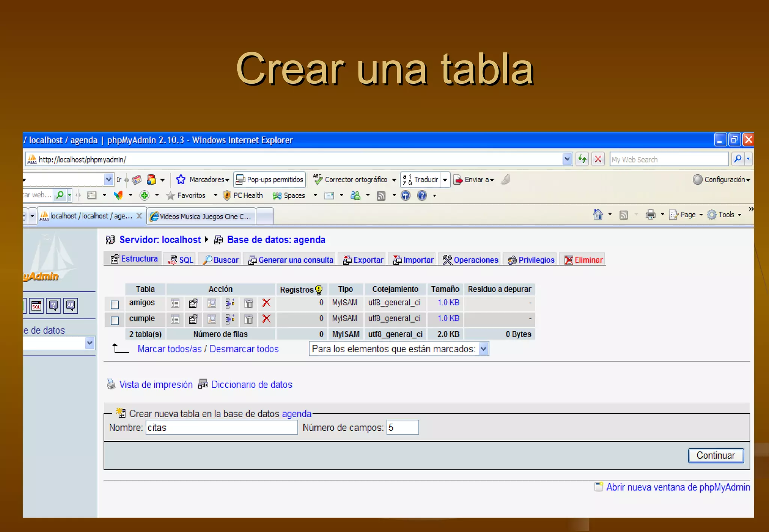The height and width of the screenshot is (532, 769).
Task: Open the browser Home icon
Action: click(x=598, y=215)
